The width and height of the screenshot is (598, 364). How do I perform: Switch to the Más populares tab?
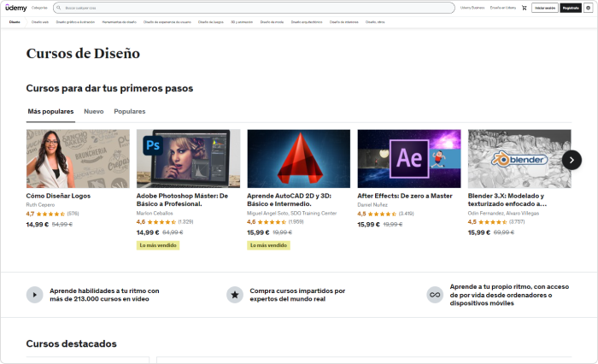(x=50, y=111)
